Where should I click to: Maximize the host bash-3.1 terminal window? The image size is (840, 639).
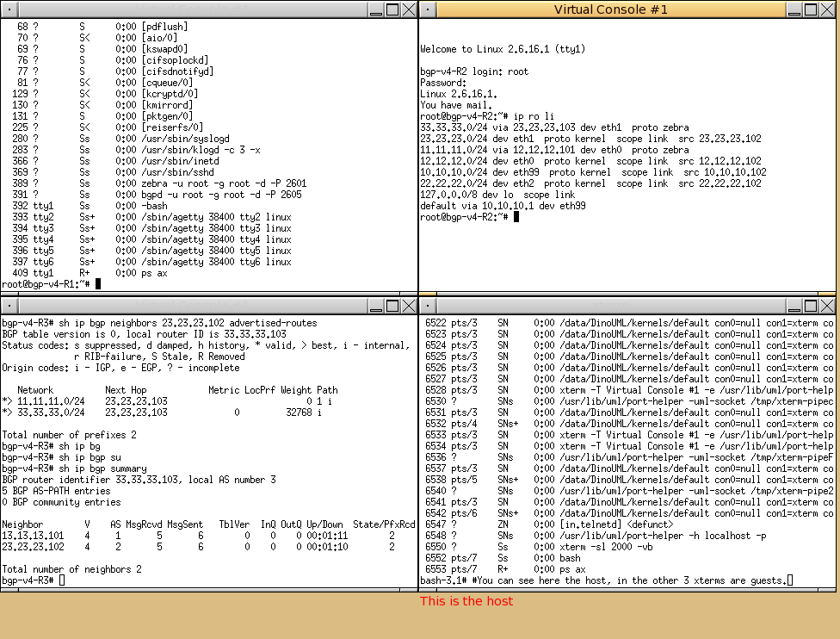(x=812, y=306)
